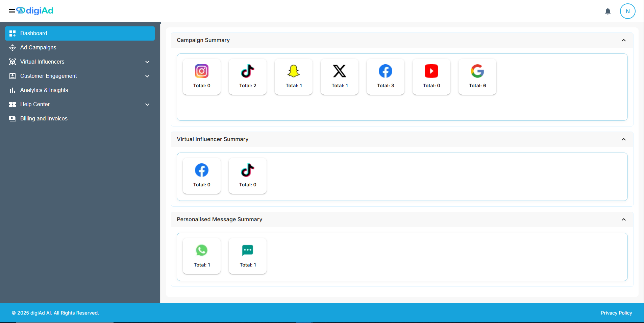Click the Ad Campaigns sidebar icon
This screenshot has width=644, height=323.
(x=13, y=48)
